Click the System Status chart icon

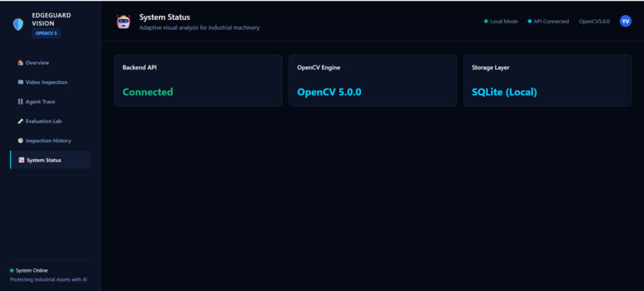click(22, 160)
